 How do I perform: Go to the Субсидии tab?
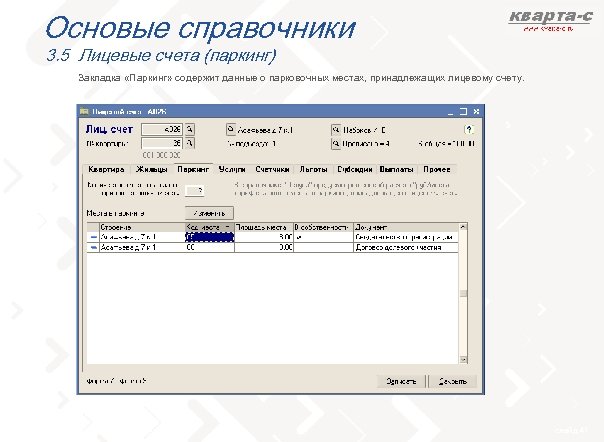click(x=355, y=169)
